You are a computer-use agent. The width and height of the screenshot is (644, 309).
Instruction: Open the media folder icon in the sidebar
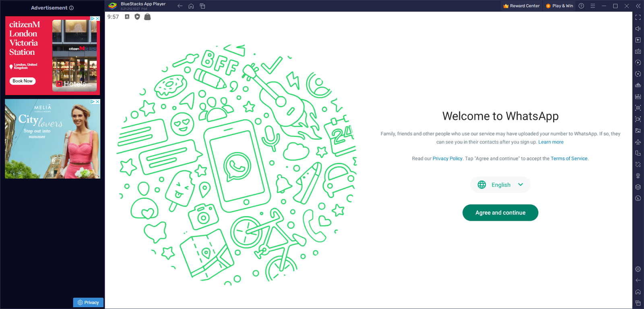[x=638, y=131]
